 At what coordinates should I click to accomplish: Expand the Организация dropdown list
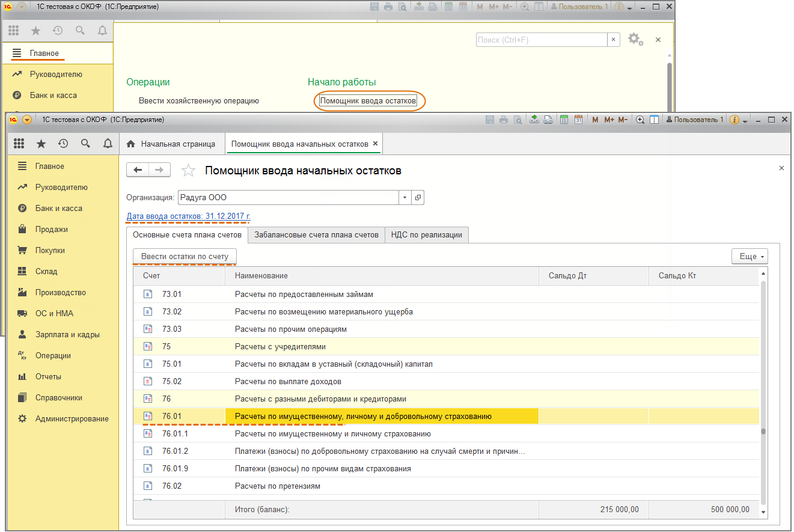pos(405,197)
